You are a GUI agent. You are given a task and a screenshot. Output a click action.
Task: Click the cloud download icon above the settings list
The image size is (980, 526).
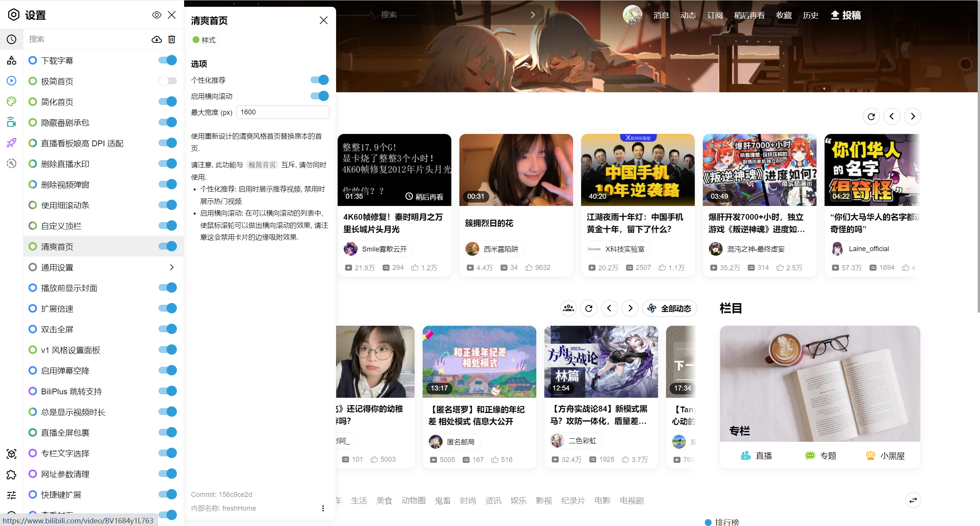tap(157, 39)
